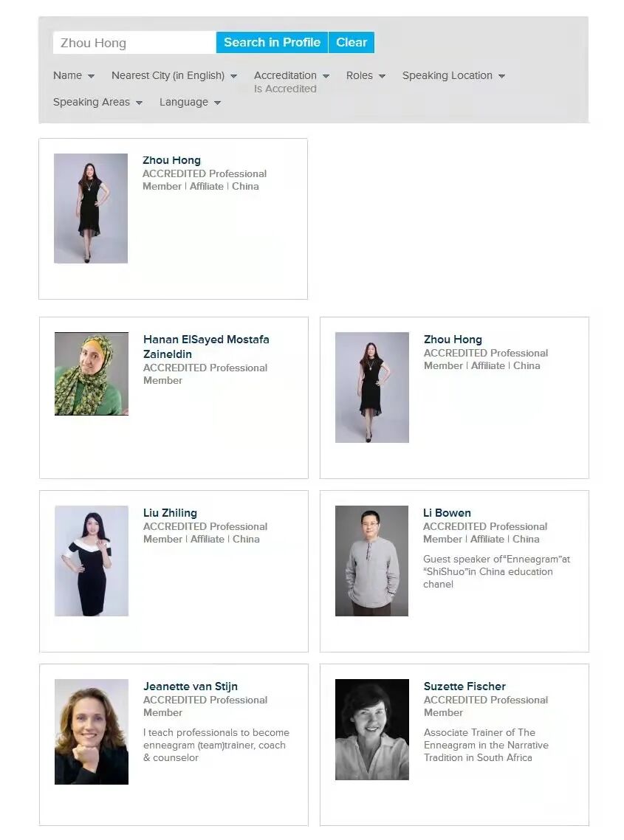Open the Hanan ElSayed Mostafa Zaineldin name link
Screen dimensions: 624x840
(x=206, y=347)
